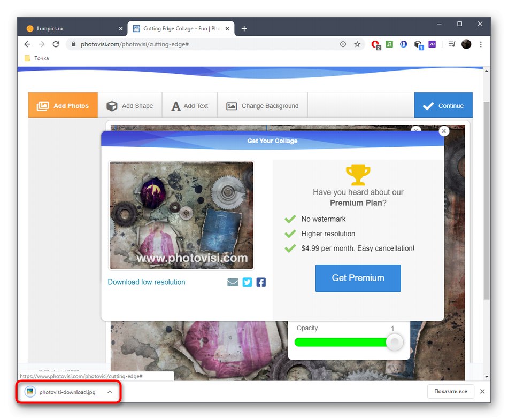Screen dimensions: 508x420
Task: Click the scrollbar up arrow
Action: (486, 71)
